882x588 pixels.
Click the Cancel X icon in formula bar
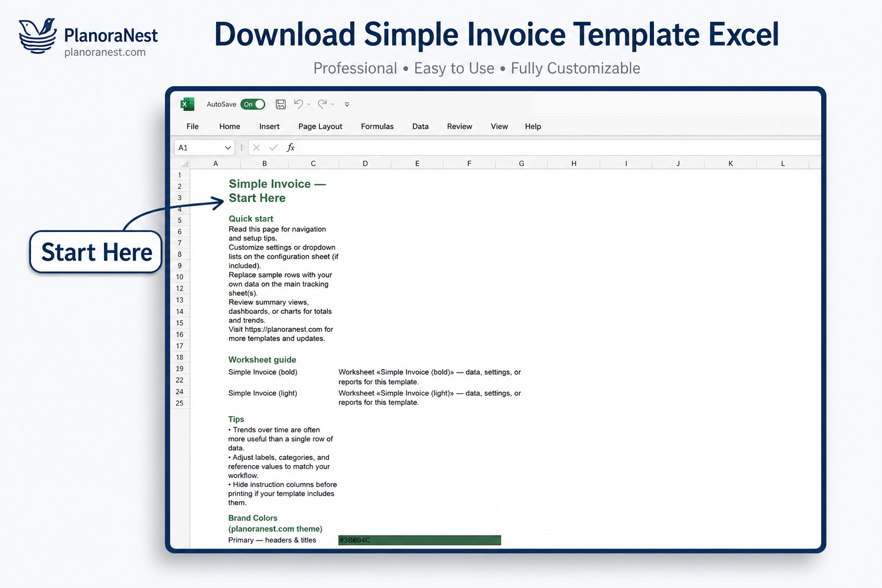(257, 148)
